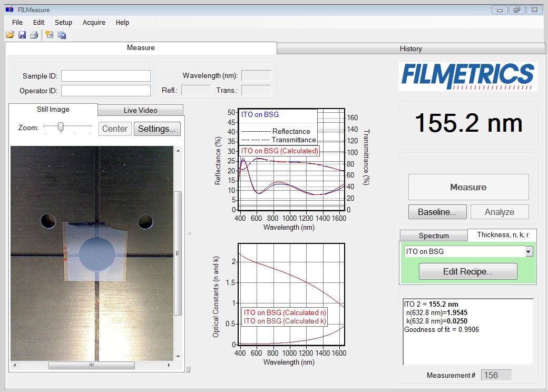Click the Zoom slider handle

[x=61, y=127]
